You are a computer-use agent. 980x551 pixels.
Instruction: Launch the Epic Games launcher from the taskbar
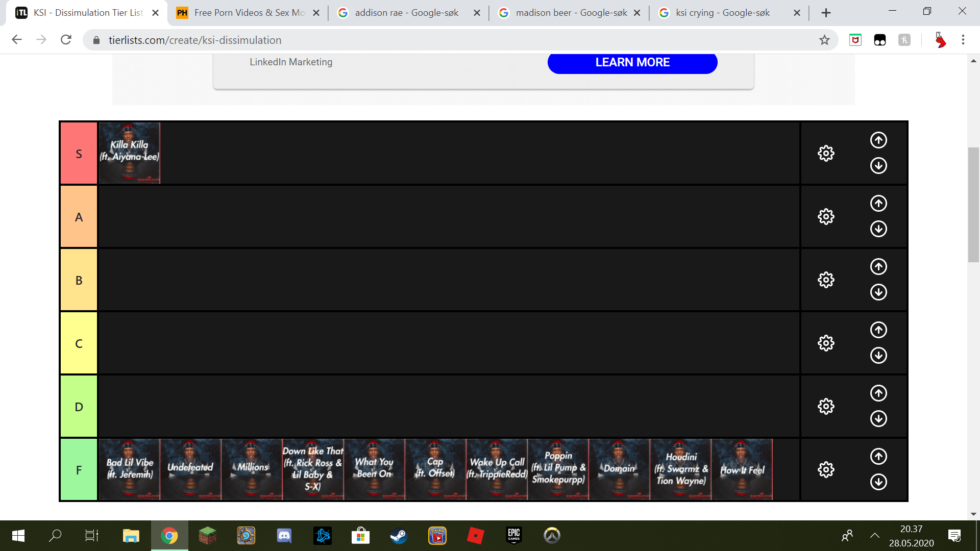click(514, 536)
